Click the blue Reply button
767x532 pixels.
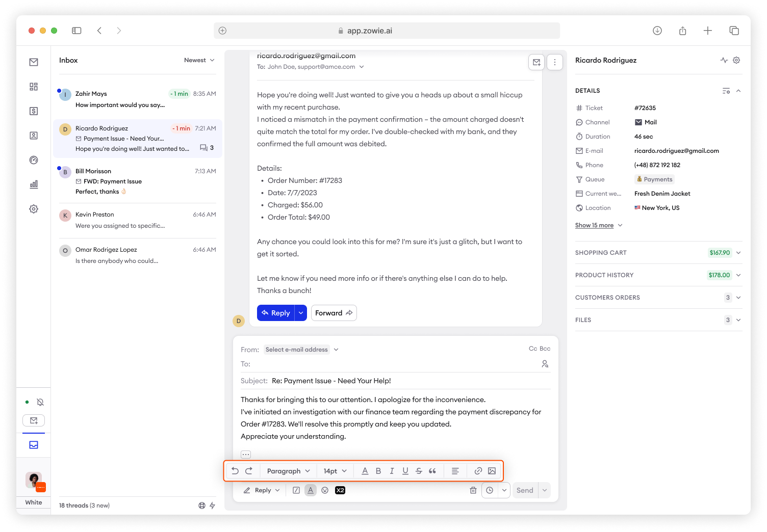[x=276, y=313]
